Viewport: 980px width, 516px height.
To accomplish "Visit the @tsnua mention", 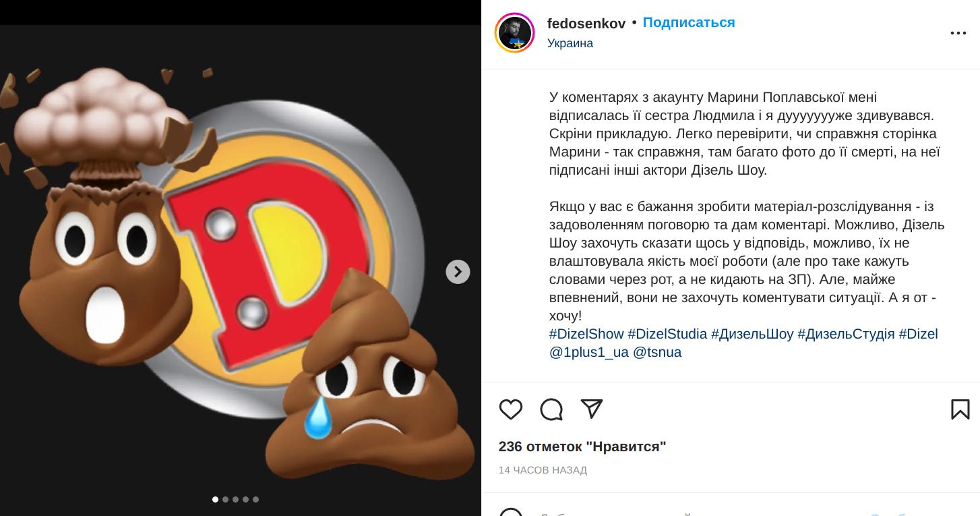I will 657,352.
